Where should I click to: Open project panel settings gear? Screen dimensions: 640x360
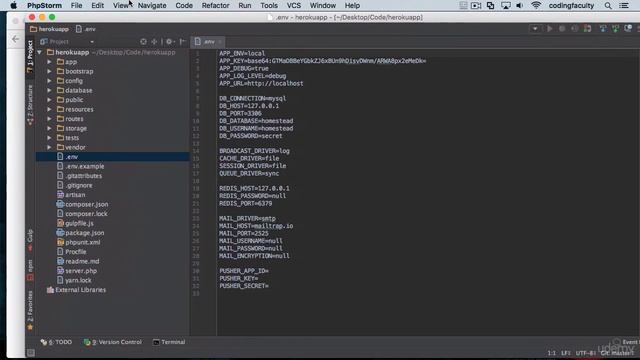(169, 42)
